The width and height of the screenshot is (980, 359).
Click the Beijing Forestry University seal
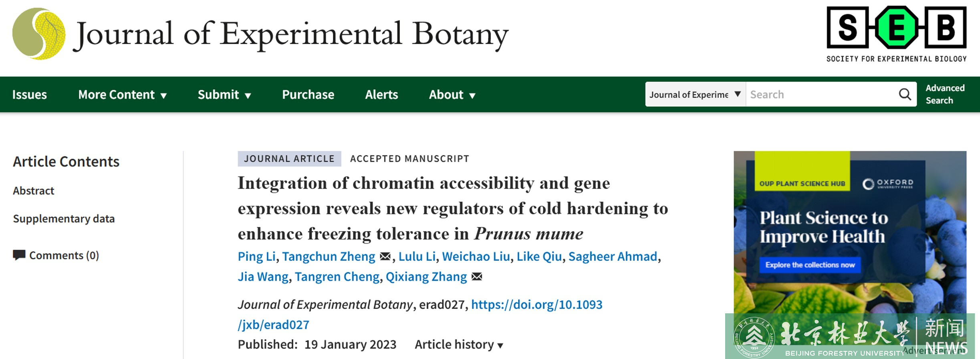(754, 337)
